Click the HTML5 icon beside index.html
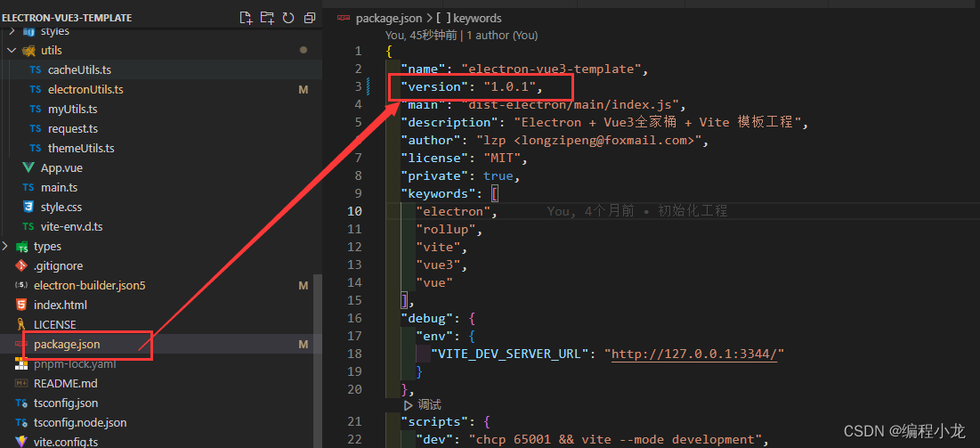This screenshot has height=448, width=980. click(x=21, y=305)
